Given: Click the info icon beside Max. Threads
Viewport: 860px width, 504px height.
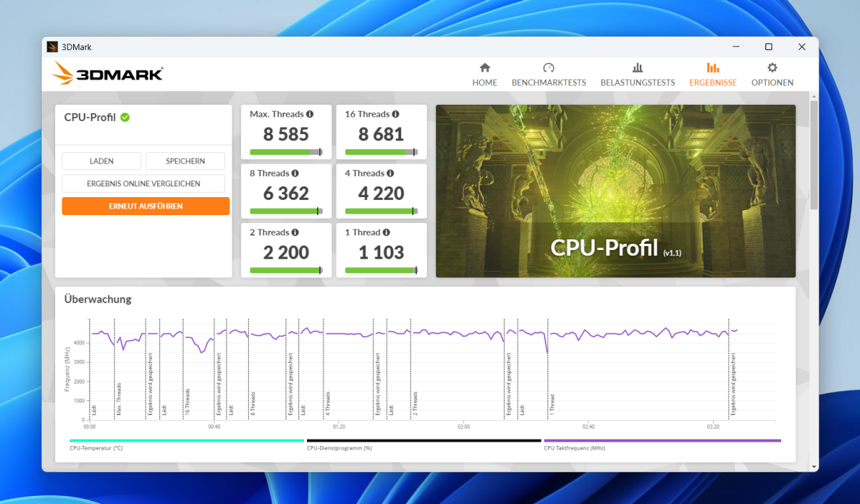Looking at the screenshot, I should [x=310, y=114].
